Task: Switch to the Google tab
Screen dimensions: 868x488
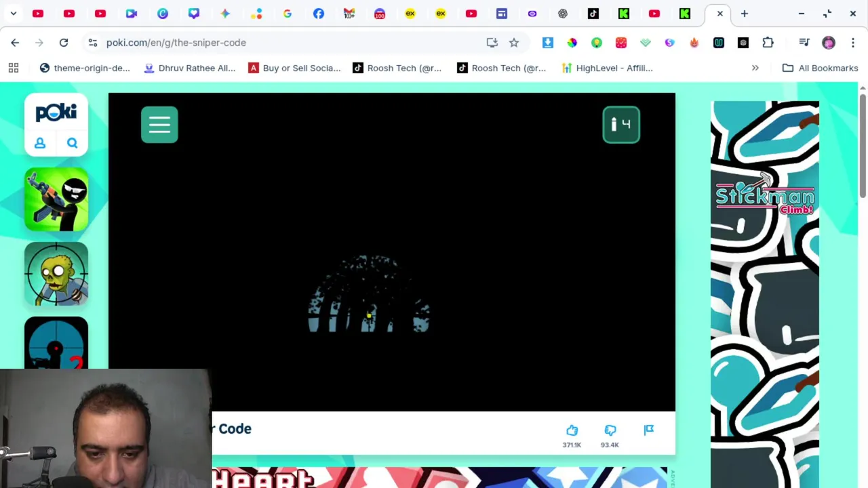Action: click(x=288, y=14)
